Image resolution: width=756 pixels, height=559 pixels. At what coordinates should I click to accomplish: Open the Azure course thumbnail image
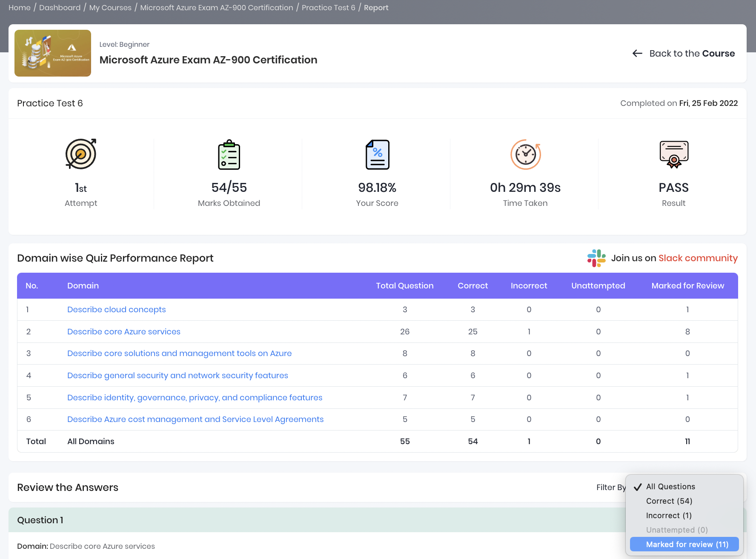pos(53,53)
